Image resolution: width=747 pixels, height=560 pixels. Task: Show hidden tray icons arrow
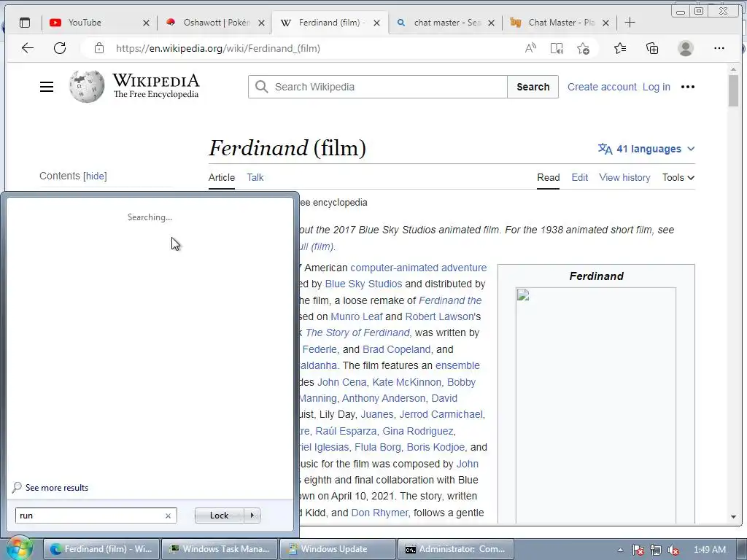tap(620, 550)
